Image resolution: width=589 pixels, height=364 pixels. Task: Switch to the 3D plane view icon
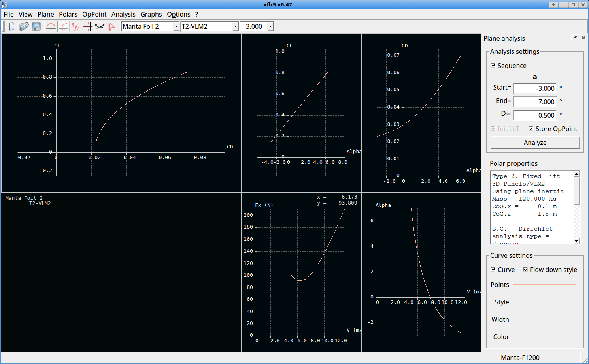click(x=100, y=26)
